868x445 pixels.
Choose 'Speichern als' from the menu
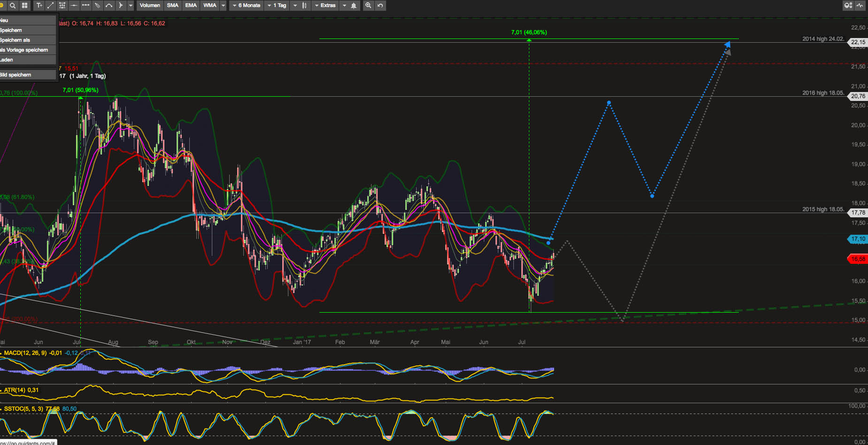pyautogui.click(x=15, y=40)
